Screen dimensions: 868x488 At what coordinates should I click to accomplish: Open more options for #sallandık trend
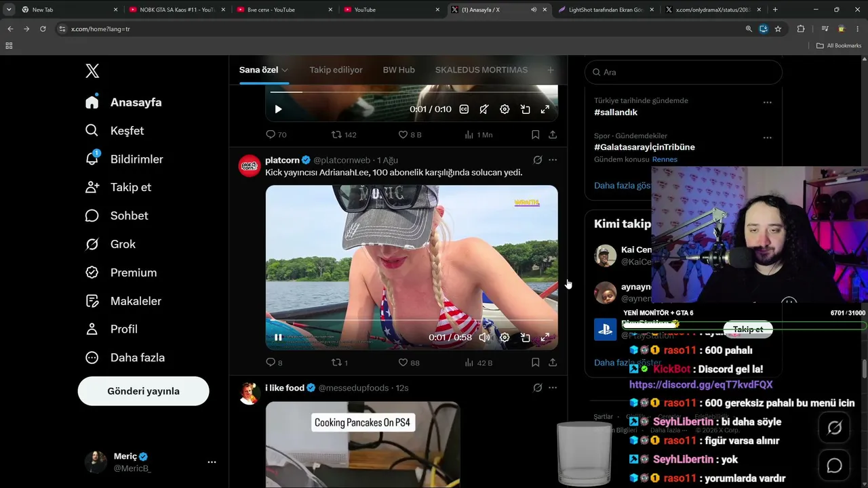click(767, 102)
